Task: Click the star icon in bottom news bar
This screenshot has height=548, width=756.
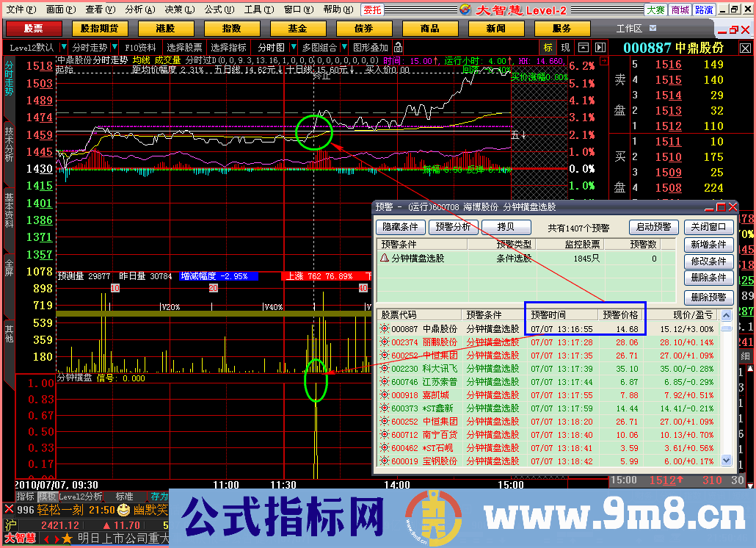Action: (x=68, y=538)
